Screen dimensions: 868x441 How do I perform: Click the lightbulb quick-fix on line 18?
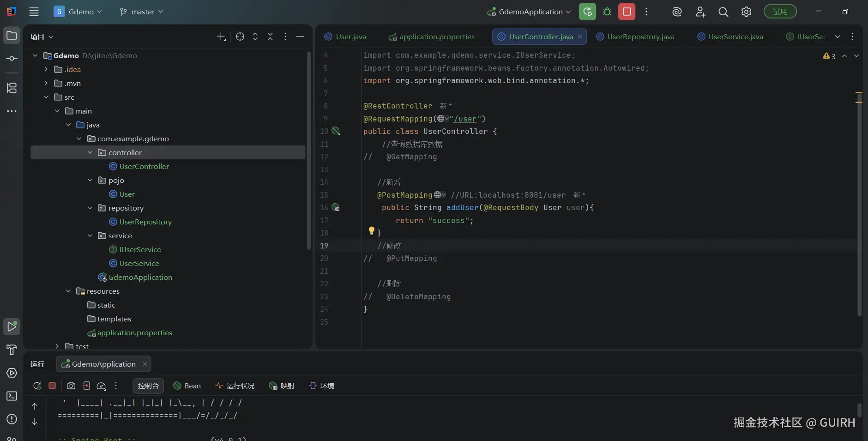[x=371, y=230]
